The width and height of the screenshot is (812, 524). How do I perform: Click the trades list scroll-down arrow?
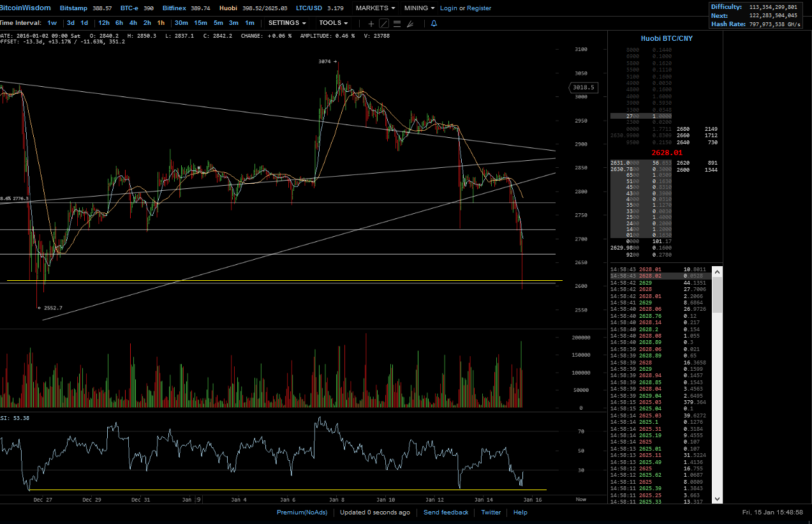[x=717, y=498]
